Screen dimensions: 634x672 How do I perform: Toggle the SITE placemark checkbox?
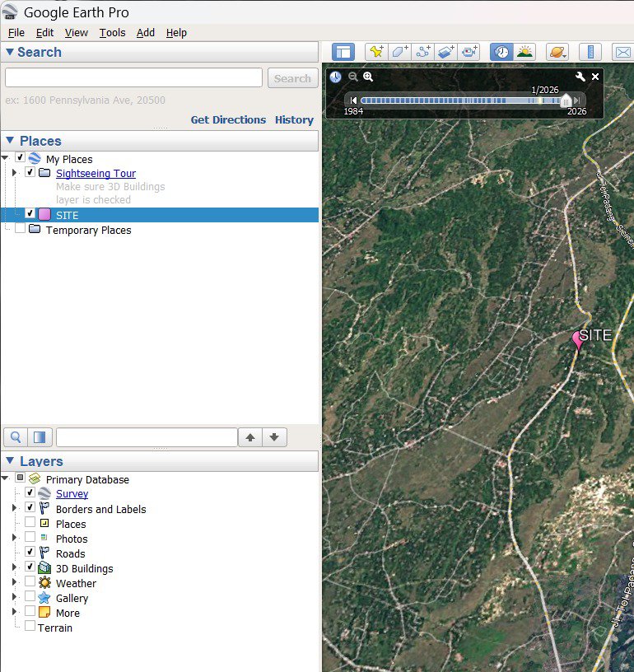pyautogui.click(x=30, y=213)
